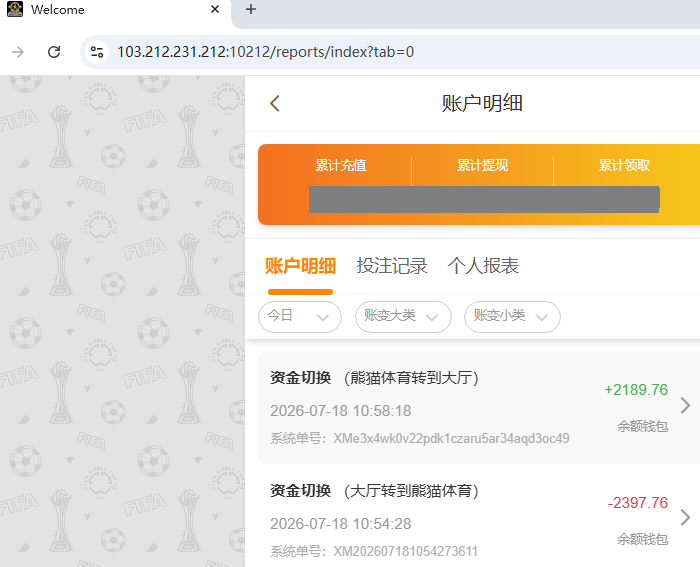
Task: Click the browser forward arrow
Action: [18, 52]
